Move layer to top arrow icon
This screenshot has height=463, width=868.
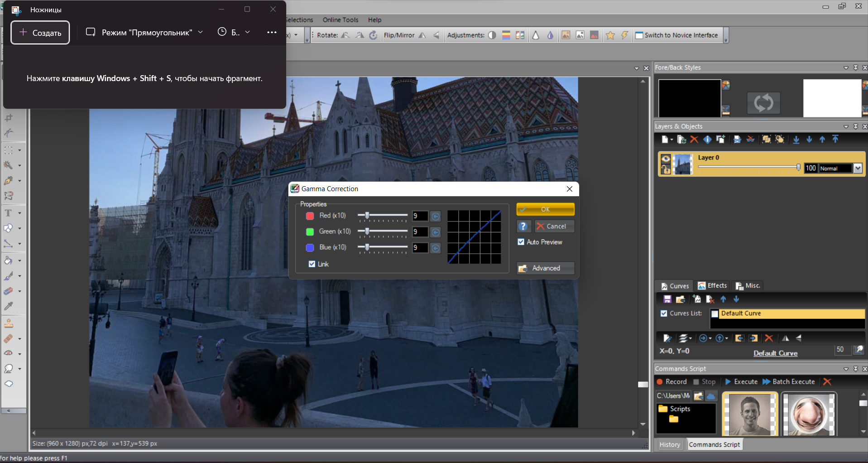[835, 140]
